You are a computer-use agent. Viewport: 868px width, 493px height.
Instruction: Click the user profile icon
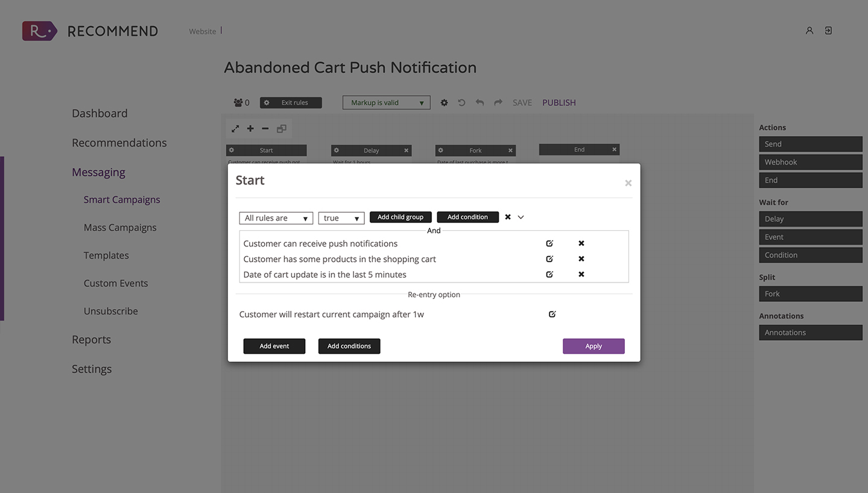tap(809, 31)
